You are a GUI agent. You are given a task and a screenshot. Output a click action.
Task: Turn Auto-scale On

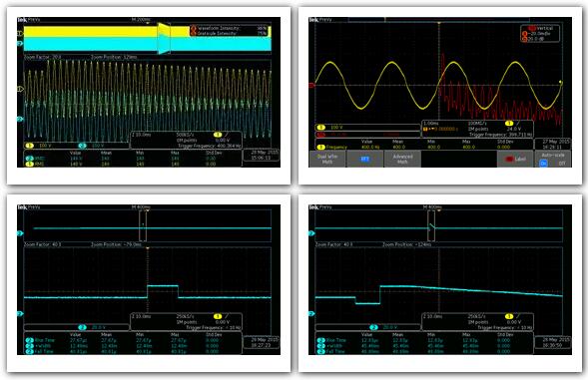tap(543, 164)
